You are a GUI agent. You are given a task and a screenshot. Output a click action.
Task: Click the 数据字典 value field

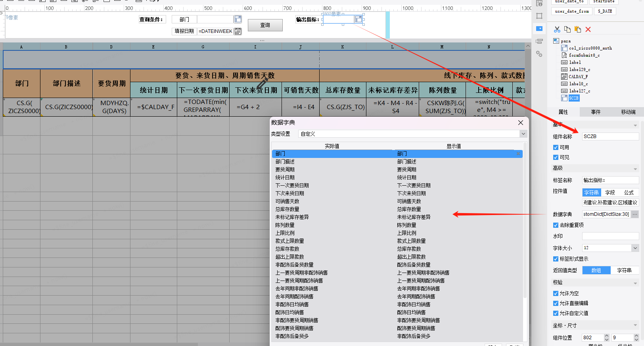[x=606, y=214]
